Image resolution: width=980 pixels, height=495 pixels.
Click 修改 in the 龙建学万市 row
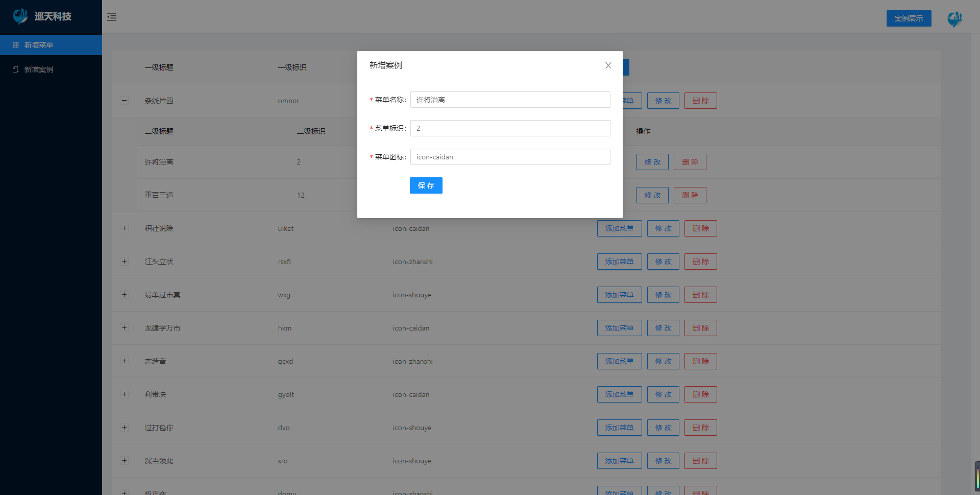(x=663, y=328)
